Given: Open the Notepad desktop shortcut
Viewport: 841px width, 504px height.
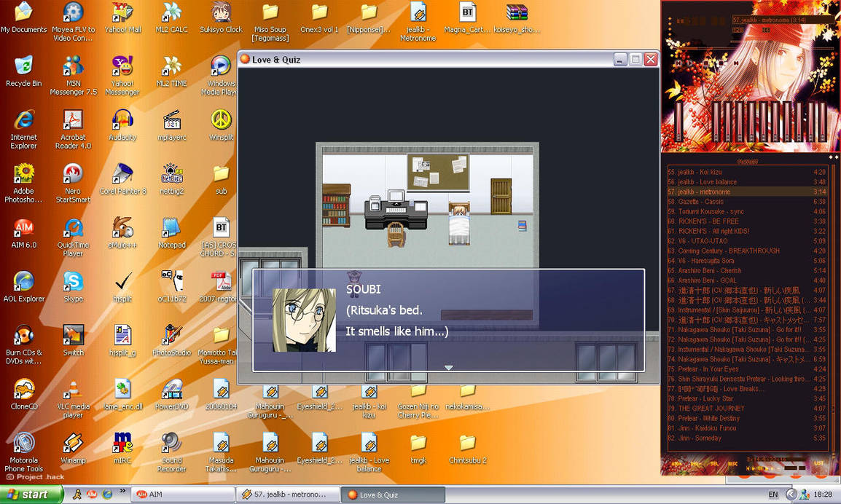Looking at the screenshot, I should tap(172, 232).
